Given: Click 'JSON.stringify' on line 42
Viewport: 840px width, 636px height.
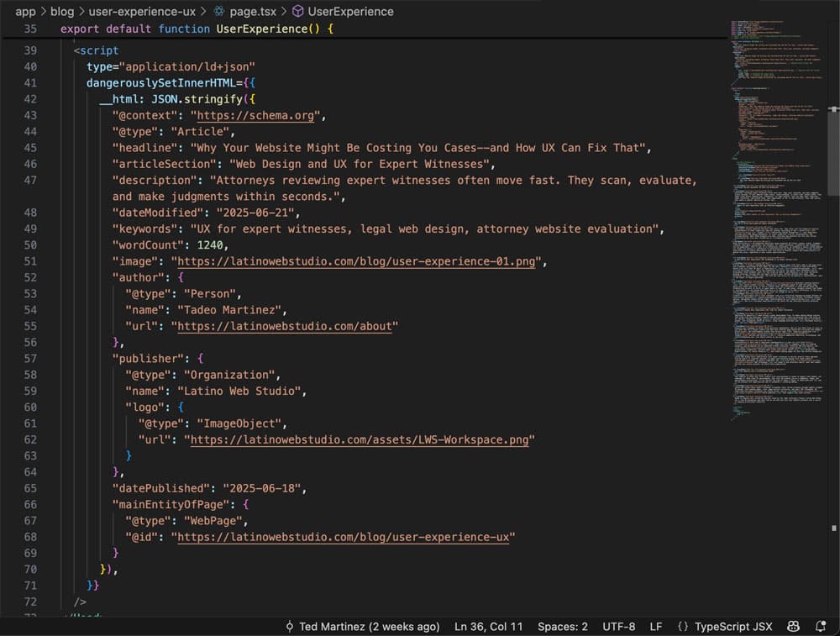Looking at the screenshot, I should (197, 99).
